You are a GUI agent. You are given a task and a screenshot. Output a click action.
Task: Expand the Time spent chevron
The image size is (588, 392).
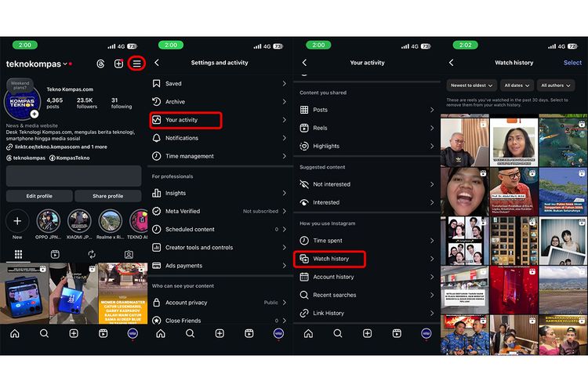432,241
